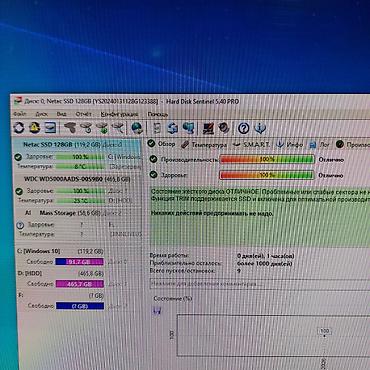This screenshot has height=370, width=370.
Task: Click the dark round icon left of help
Action: 224,128
